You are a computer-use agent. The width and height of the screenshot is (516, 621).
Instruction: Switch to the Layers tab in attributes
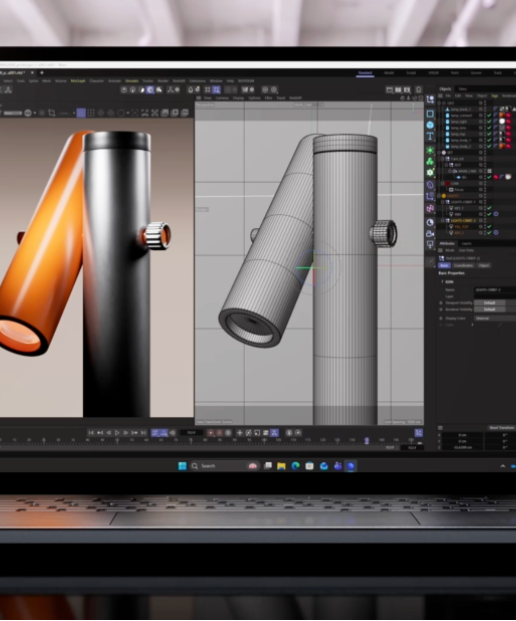pyautogui.click(x=466, y=243)
